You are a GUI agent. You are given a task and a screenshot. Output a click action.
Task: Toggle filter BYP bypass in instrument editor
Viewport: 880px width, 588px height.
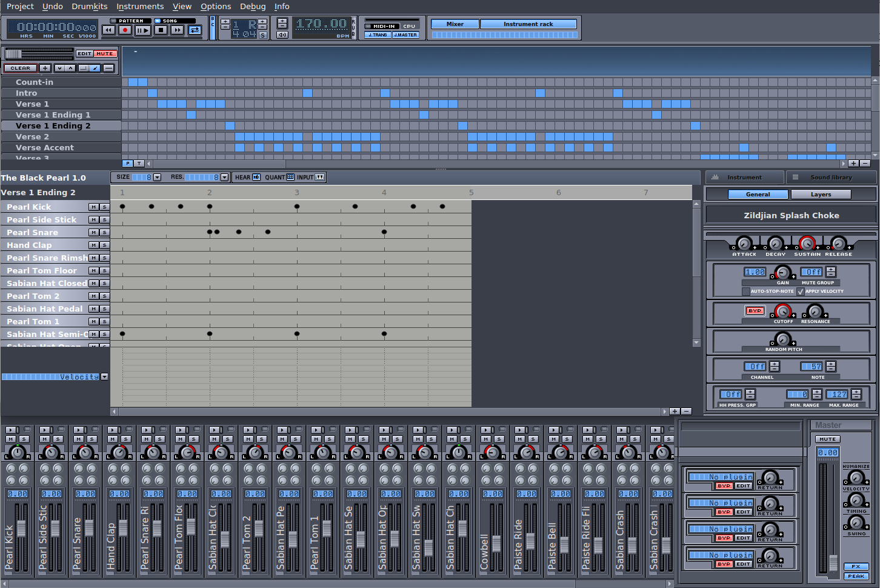(x=755, y=310)
